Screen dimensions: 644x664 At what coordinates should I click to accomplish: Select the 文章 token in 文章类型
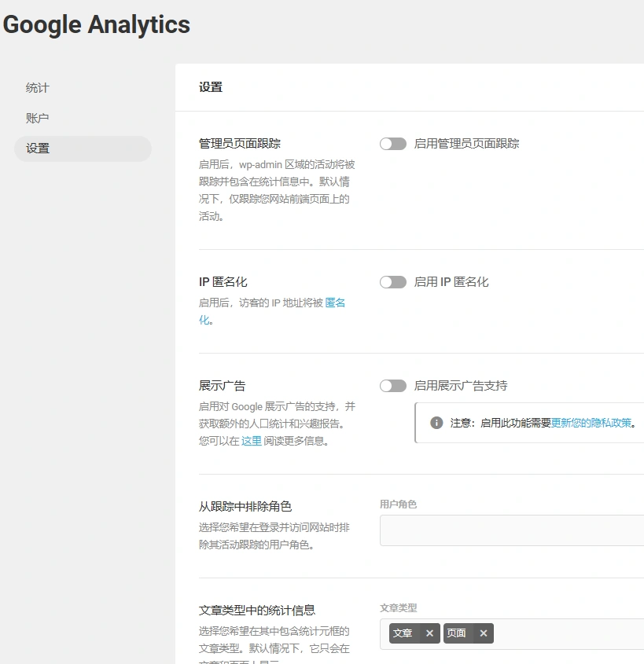pos(402,633)
